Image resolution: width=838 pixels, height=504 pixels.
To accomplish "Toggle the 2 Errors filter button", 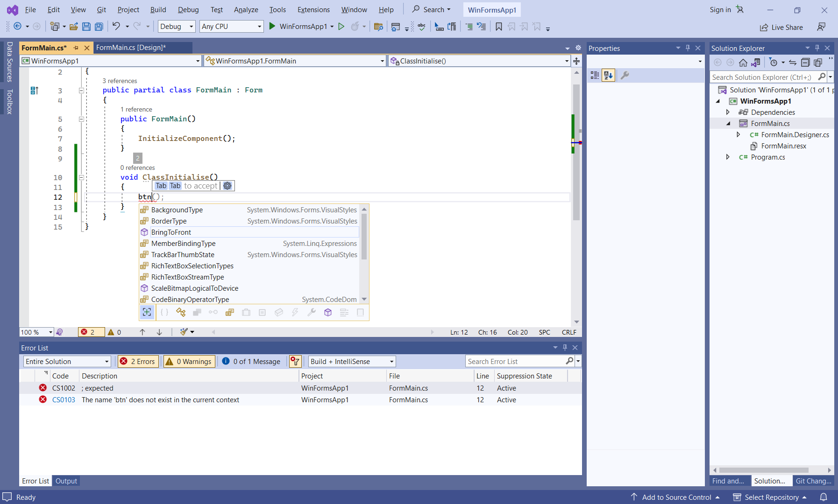I will [138, 362].
